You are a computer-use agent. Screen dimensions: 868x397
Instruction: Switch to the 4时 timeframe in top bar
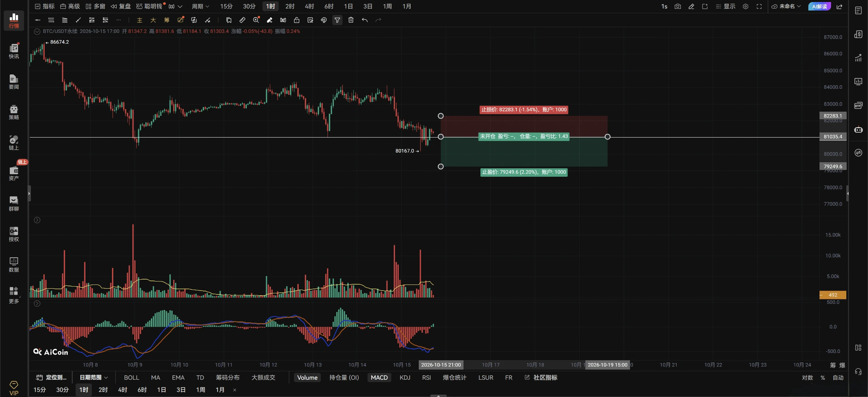(309, 6)
